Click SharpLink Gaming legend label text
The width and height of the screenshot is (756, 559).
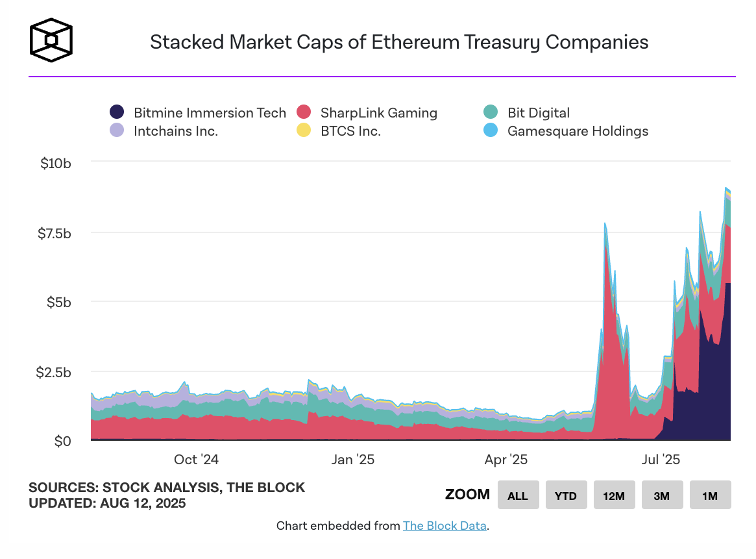coord(379,113)
